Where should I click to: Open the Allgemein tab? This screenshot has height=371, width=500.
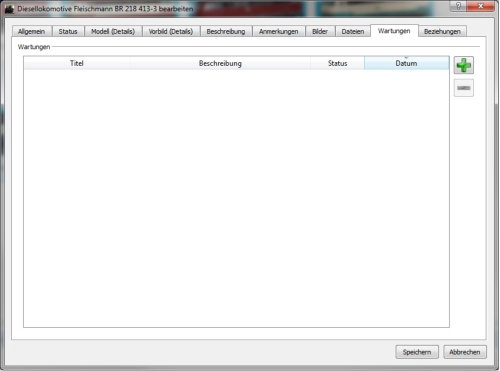[x=32, y=31]
